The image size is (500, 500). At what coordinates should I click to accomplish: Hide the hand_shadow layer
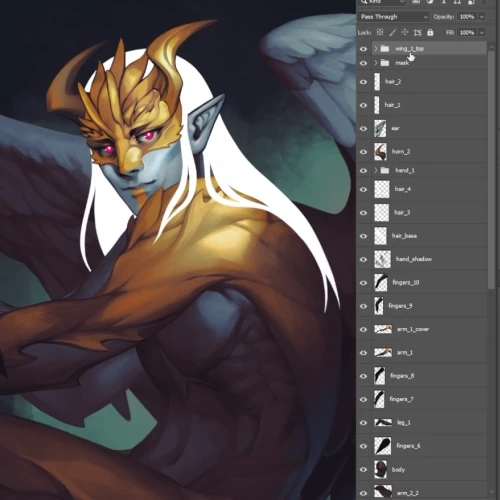pyautogui.click(x=363, y=259)
